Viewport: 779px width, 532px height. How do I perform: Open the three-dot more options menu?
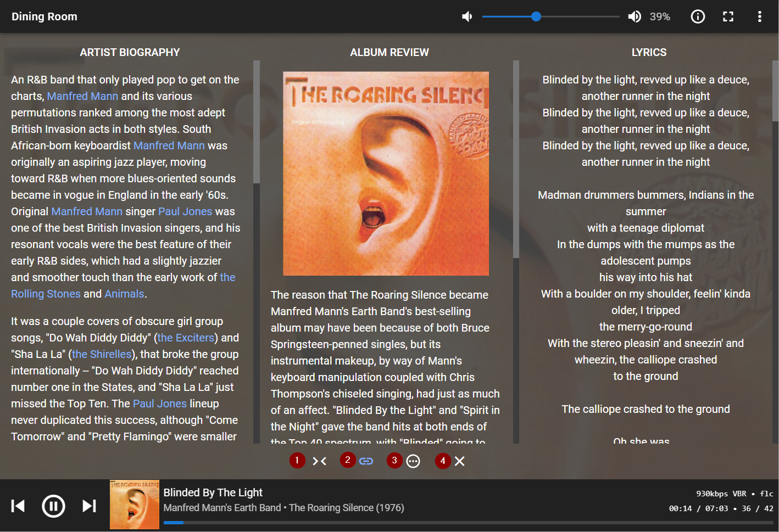[759, 16]
